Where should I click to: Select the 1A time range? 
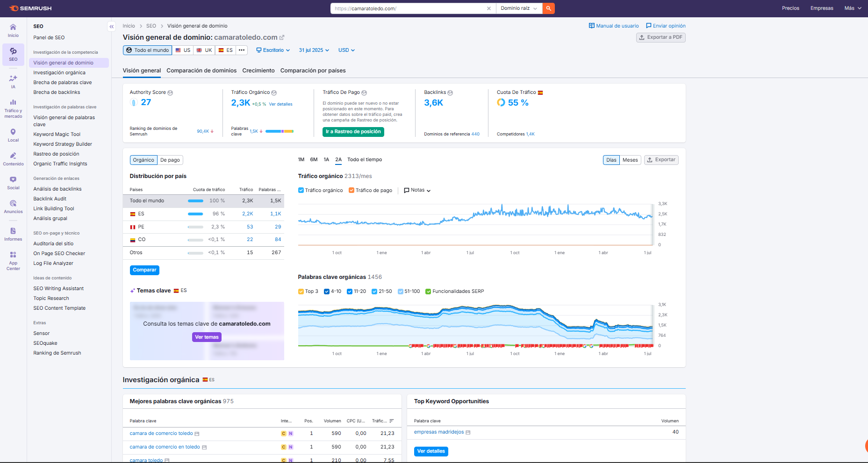tap(326, 160)
